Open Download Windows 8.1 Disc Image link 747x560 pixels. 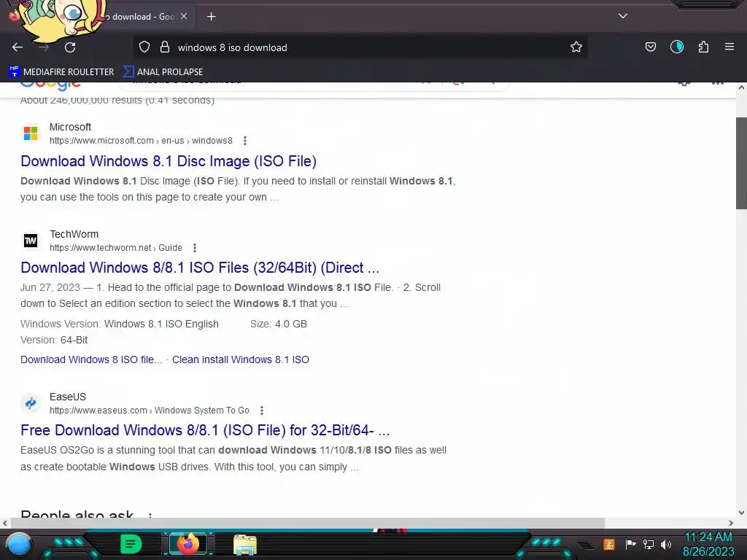point(169,161)
